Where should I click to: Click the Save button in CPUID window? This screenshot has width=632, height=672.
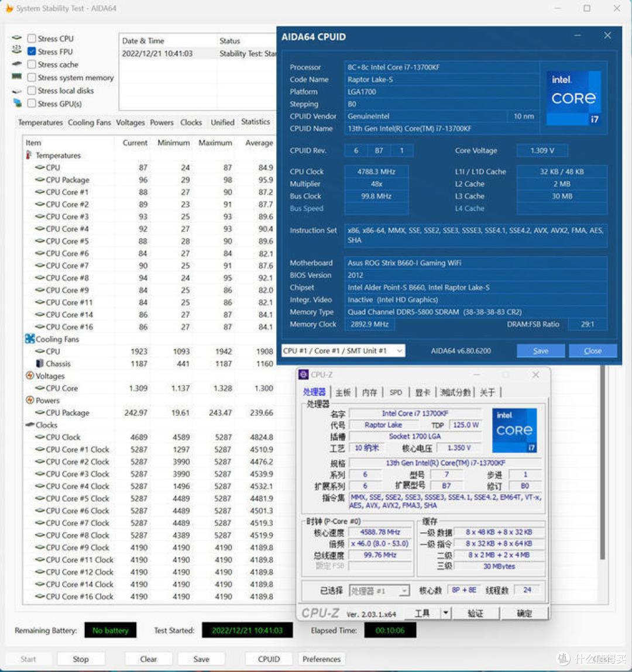click(541, 350)
